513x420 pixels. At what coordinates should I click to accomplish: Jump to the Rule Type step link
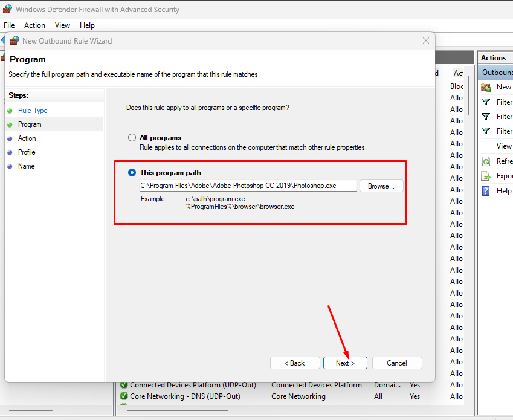(33, 111)
